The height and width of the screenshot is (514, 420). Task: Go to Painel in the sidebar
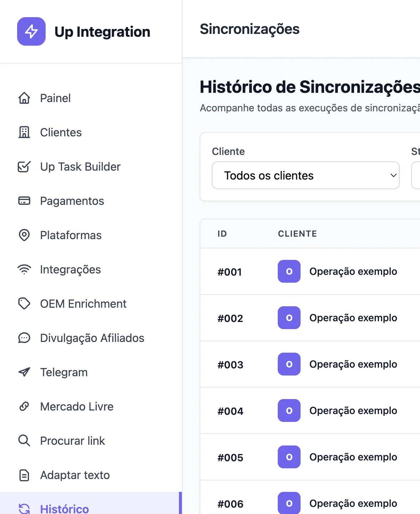(91, 98)
